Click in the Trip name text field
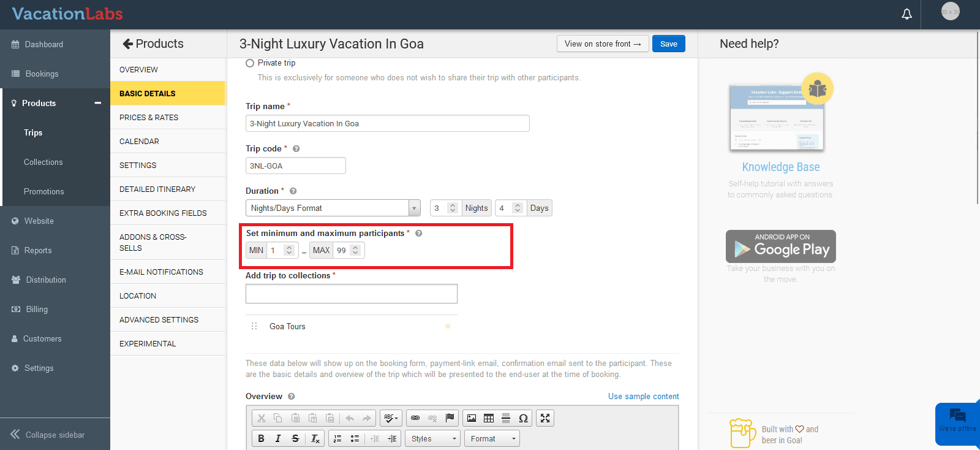This screenshot has height=450, width=980. pyautogui.click(x=387, y=124)
